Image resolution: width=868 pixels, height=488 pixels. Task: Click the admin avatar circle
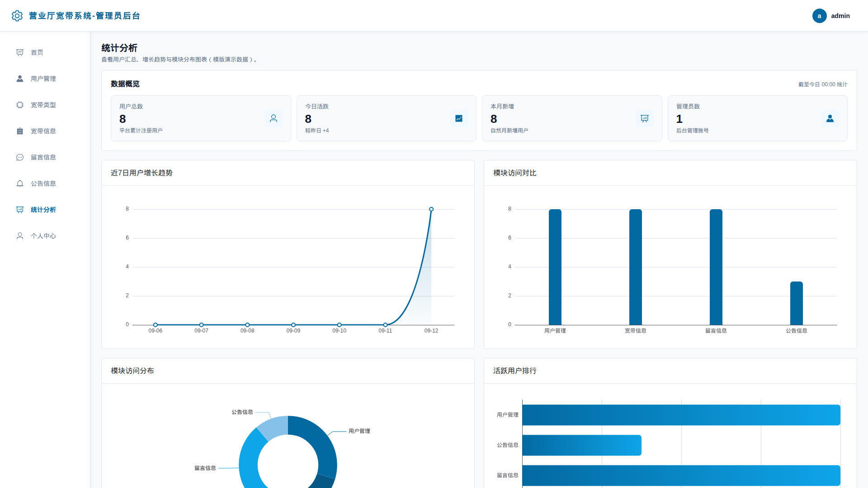click(819, 16)
